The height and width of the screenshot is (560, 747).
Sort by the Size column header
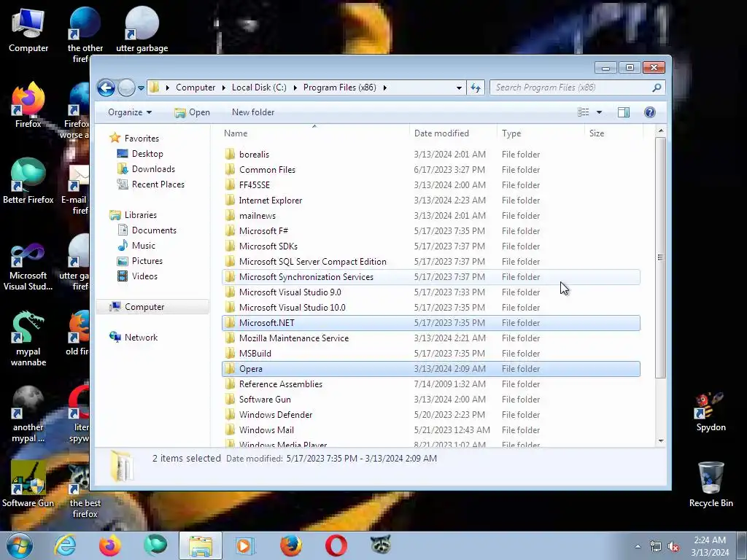(614, 133)
